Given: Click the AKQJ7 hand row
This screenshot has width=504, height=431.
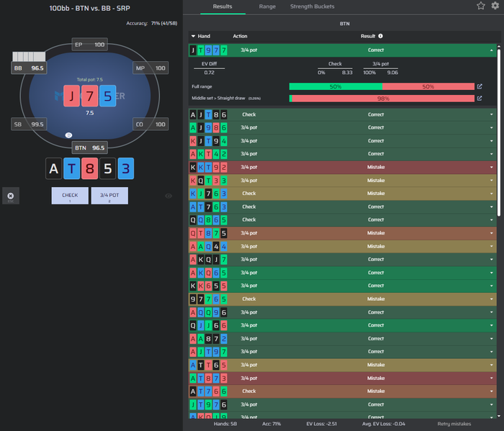Looking at the screenshot, I should pos(342,260).
